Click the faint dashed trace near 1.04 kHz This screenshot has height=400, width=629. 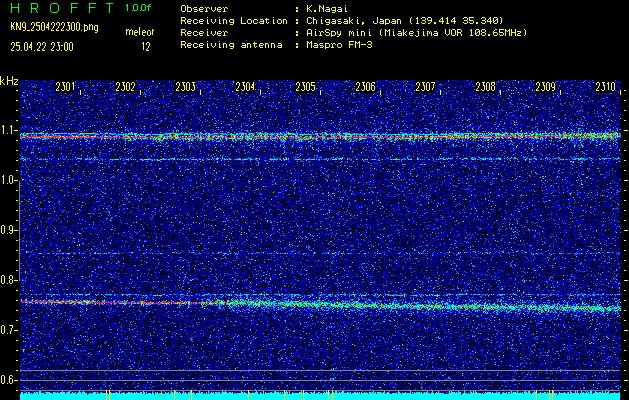pos(320,159)
